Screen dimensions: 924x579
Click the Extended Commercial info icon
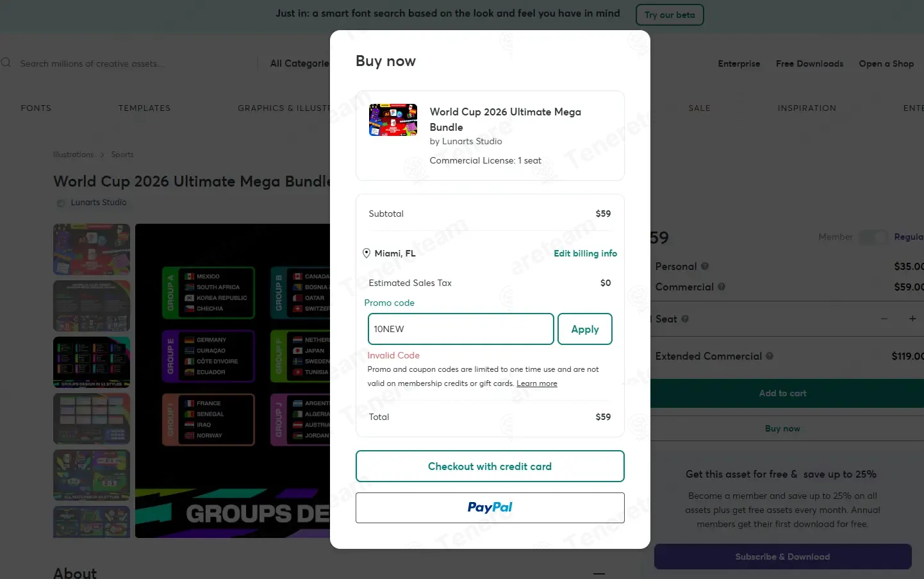point(770,356)
